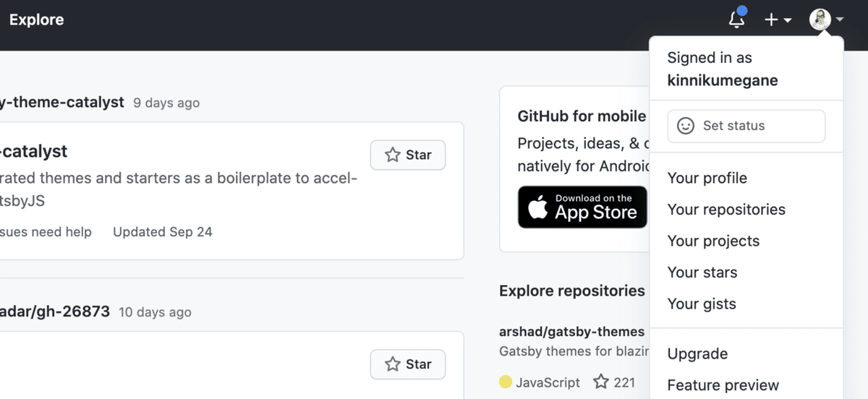This screenshot has height=399, width=868.
Task: Expand the create-new dropdown arrow
Action: point(788,20)
